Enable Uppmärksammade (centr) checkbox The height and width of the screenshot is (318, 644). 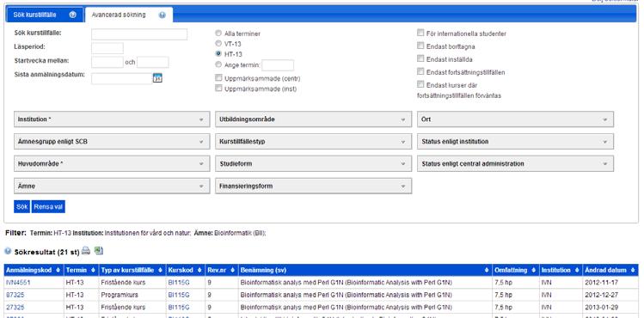[x=218, y=78]
